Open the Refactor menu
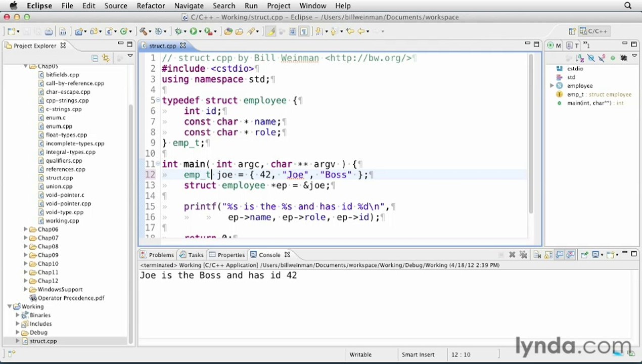The width and height of the screenshot is (642, 364). [x=151, y=6]
